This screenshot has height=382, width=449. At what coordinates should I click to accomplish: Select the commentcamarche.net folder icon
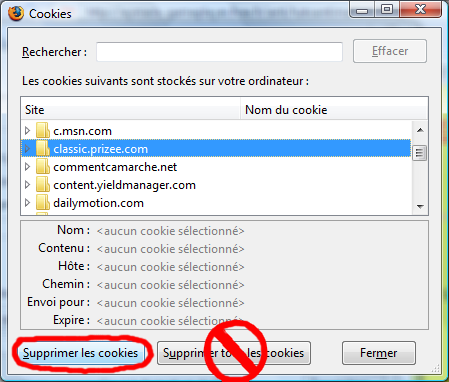point(43,167)
